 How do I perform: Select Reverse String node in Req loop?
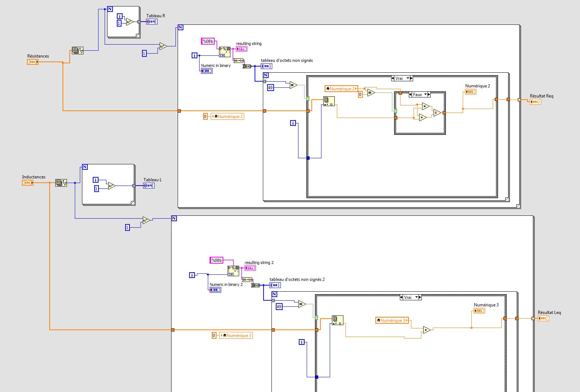239,60
